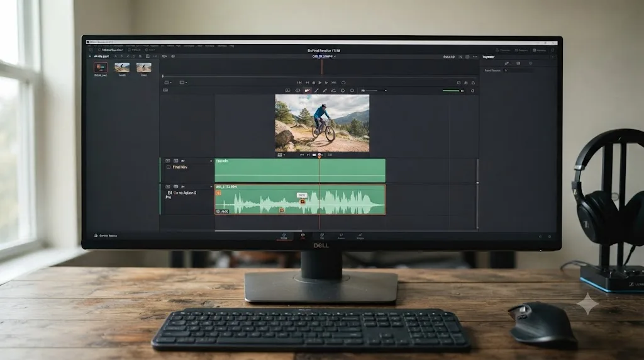The width and height of the screenshot is (644, 360).
Task: Toggle checkbox beside Final Mix track name
Action: point(169,167)
